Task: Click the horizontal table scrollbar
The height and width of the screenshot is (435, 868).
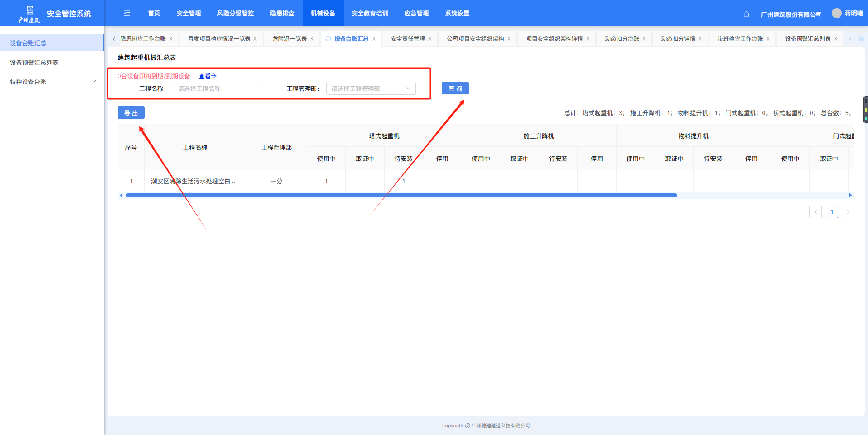Action: [401, 196]
